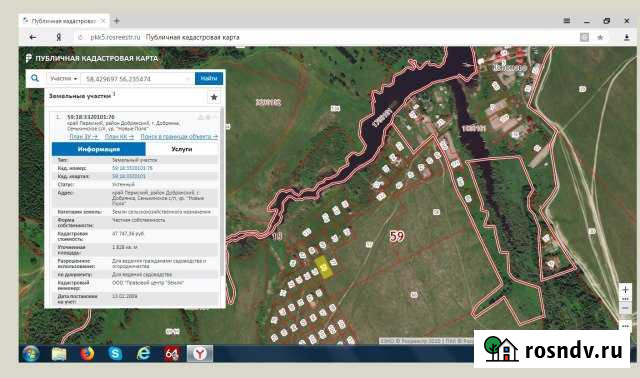Screen dimensions: 640x378
Task: Click the Найти search button
Action: click(209, 78)
